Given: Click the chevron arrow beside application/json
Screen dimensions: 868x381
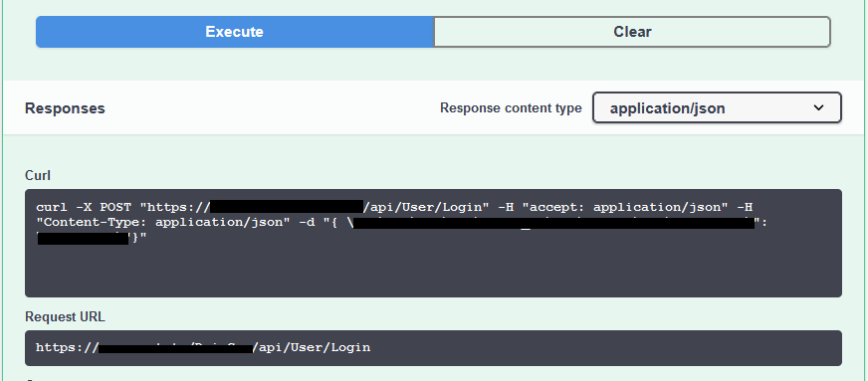Looking at the screenshot, I should click(x=819, y=107).
